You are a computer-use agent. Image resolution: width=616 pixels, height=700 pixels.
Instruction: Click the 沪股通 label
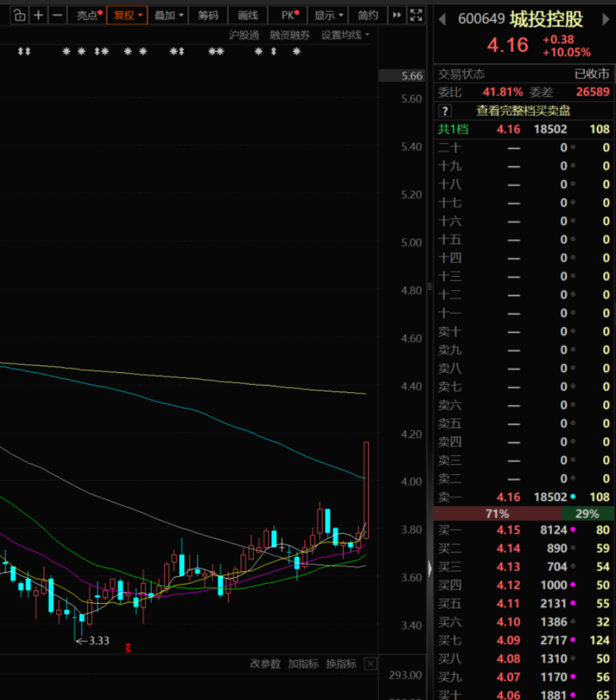[244, 35]
